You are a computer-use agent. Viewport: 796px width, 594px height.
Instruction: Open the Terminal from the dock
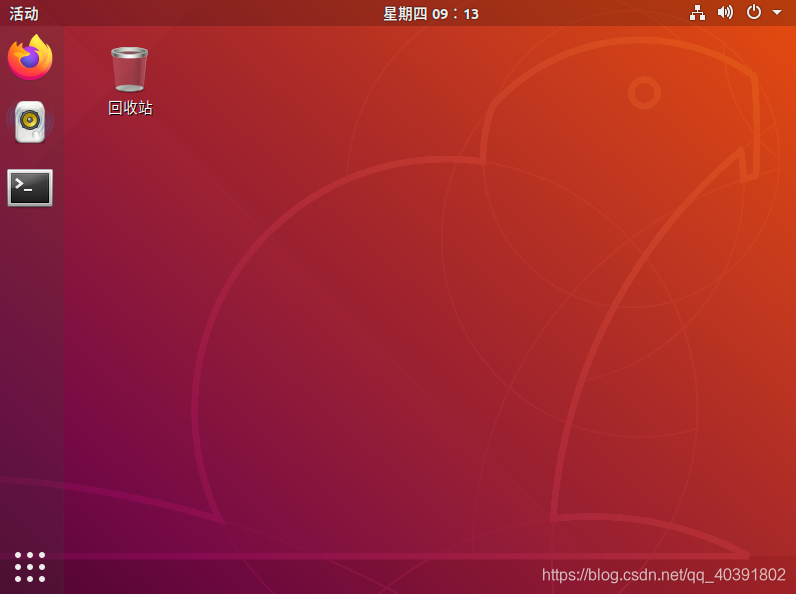point(30,188)
